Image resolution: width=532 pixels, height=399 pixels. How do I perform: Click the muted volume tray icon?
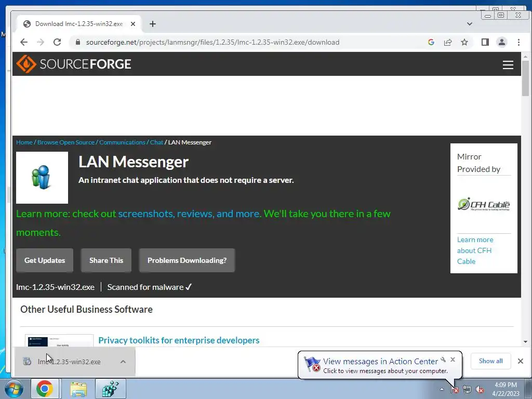click(480, 389)
